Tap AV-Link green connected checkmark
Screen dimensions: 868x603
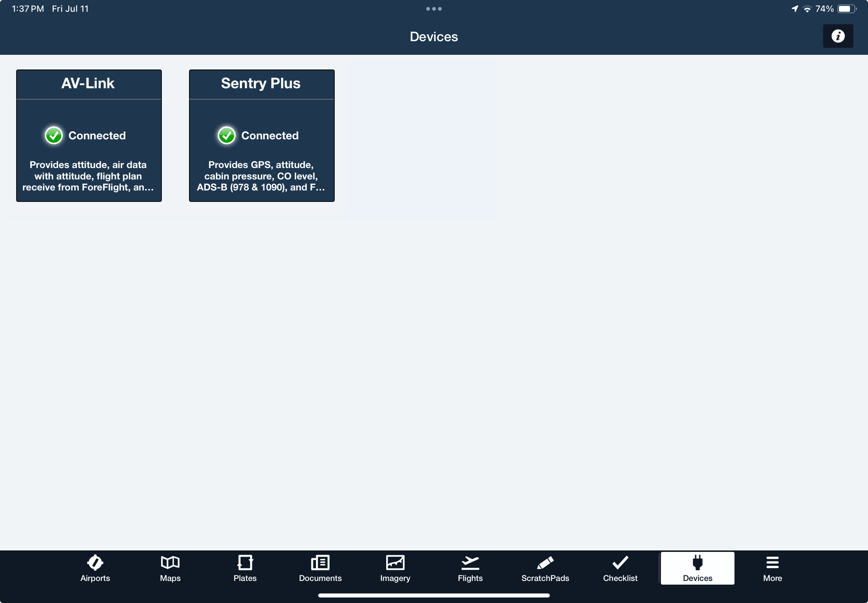(54, 136)
